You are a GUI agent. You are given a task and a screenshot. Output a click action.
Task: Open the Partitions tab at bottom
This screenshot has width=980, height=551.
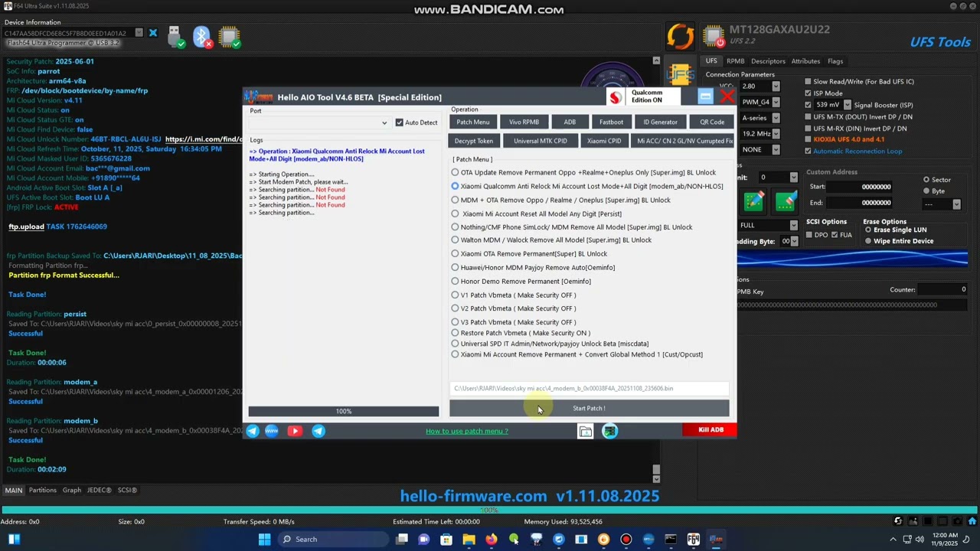pos(43,491)
